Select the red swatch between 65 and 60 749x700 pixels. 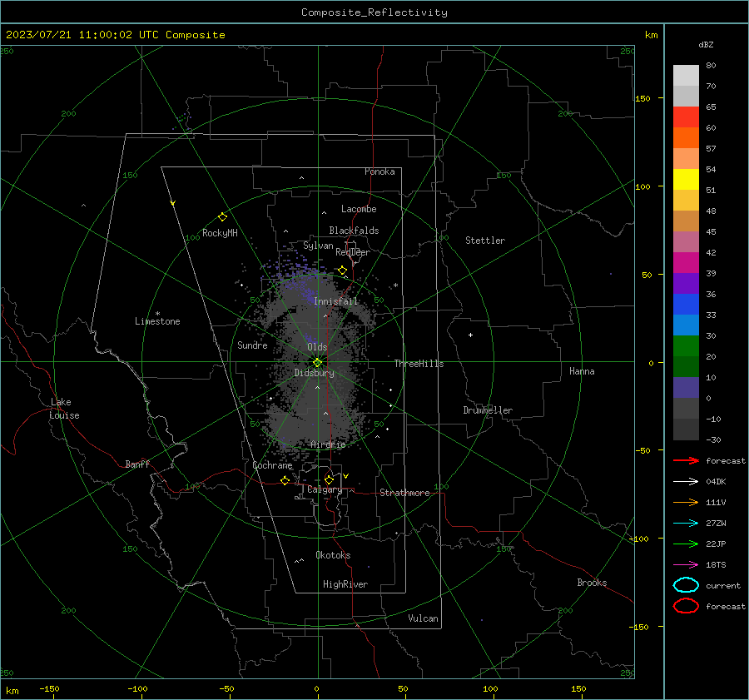coord(686,117)
